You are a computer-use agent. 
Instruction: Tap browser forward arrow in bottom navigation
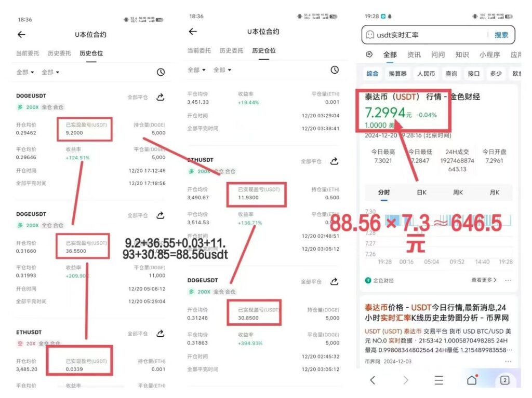coord(406,380)
